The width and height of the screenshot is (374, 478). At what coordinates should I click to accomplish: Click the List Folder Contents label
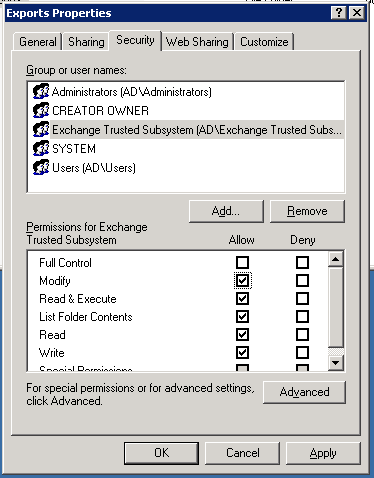(86, 317)
